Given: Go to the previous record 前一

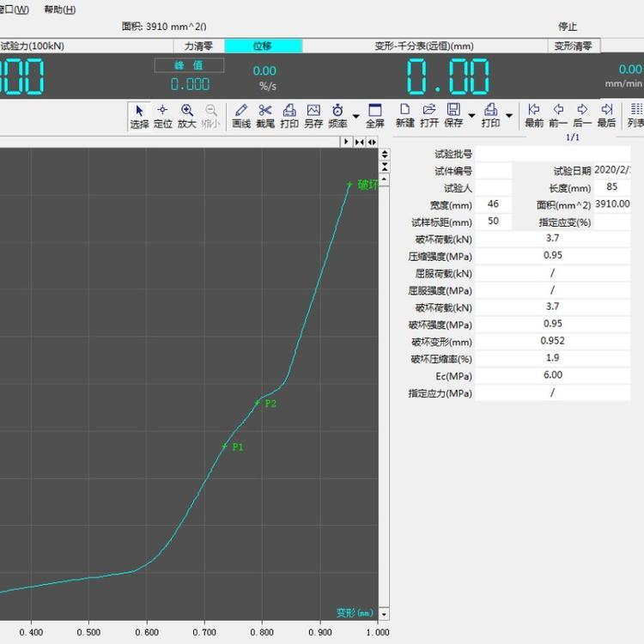Looking at the screenshot, I should point(558,115).
